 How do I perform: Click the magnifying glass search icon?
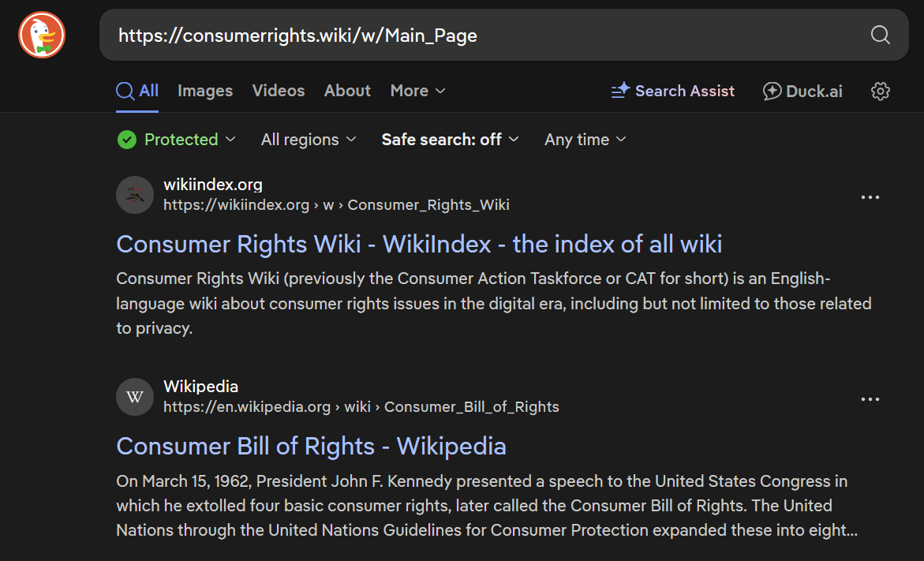(x=880, y=35)
